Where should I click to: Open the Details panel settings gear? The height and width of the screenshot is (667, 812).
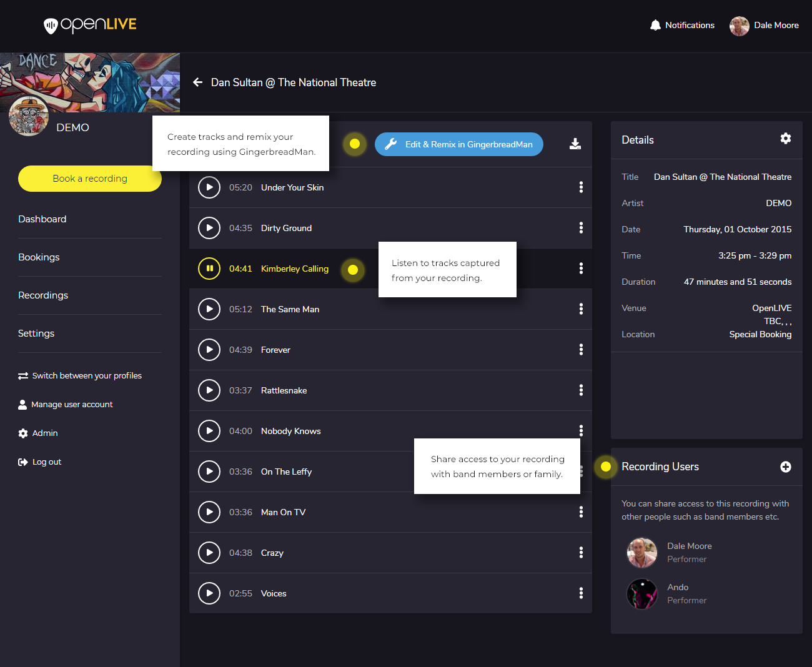(x=786, y=139)
